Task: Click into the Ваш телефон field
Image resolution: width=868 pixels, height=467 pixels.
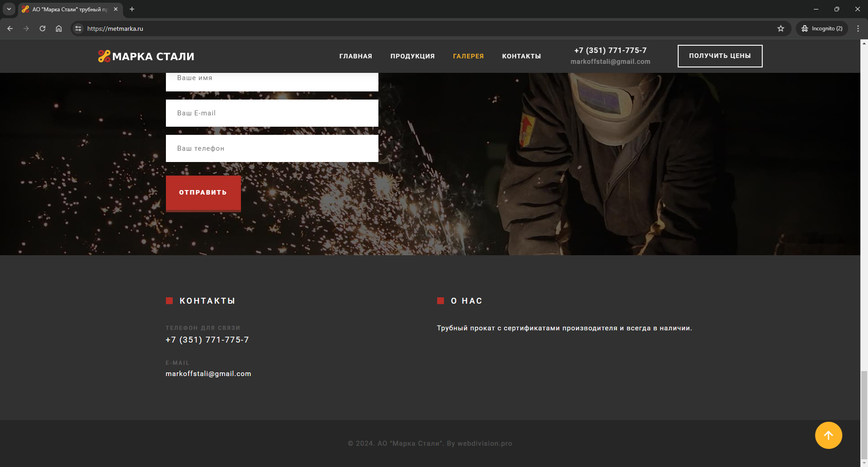Action: pos(272,148)
